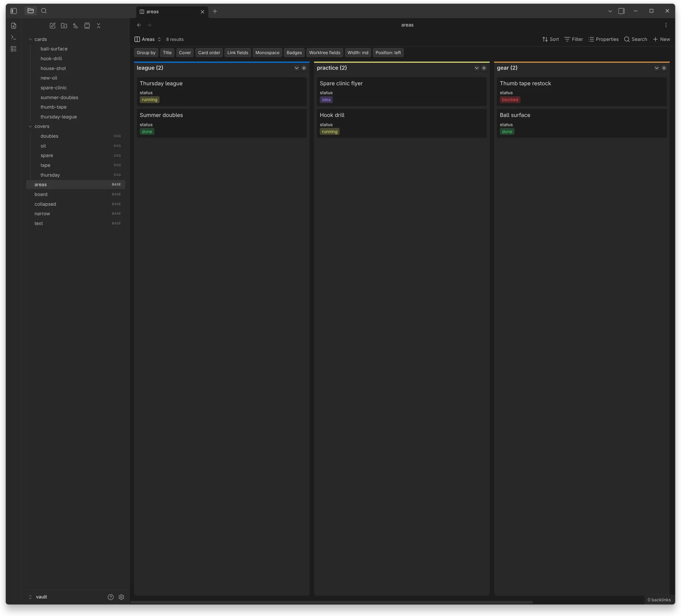Open vault search magnifier icon
This screenshot has width=681, height=616.
(x=44, y=11)
